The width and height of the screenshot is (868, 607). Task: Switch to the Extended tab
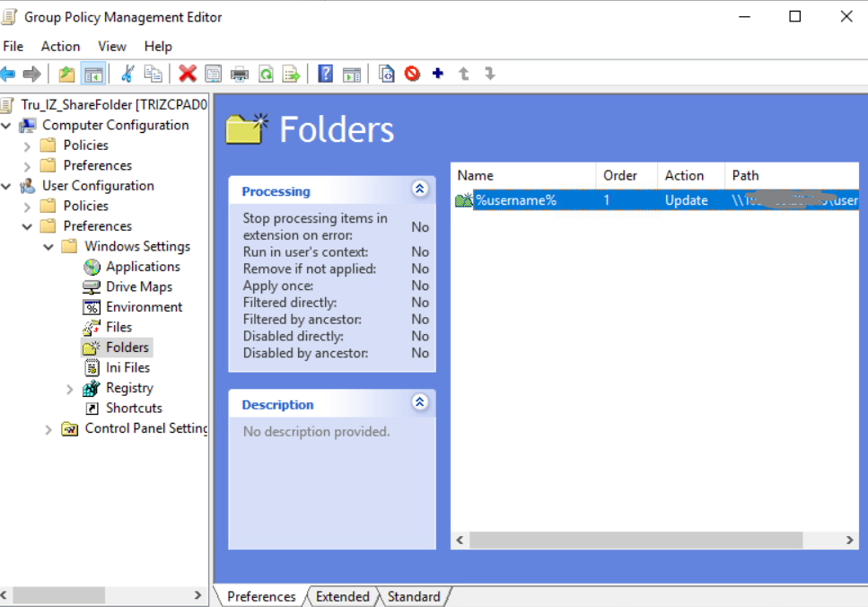point(342,596)
